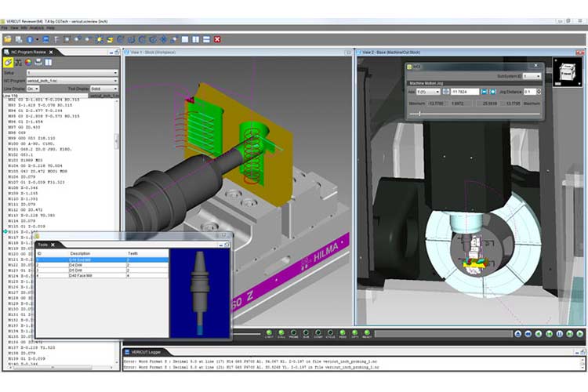Click the view orientation cube thumbnail

(x=566, y=71)
